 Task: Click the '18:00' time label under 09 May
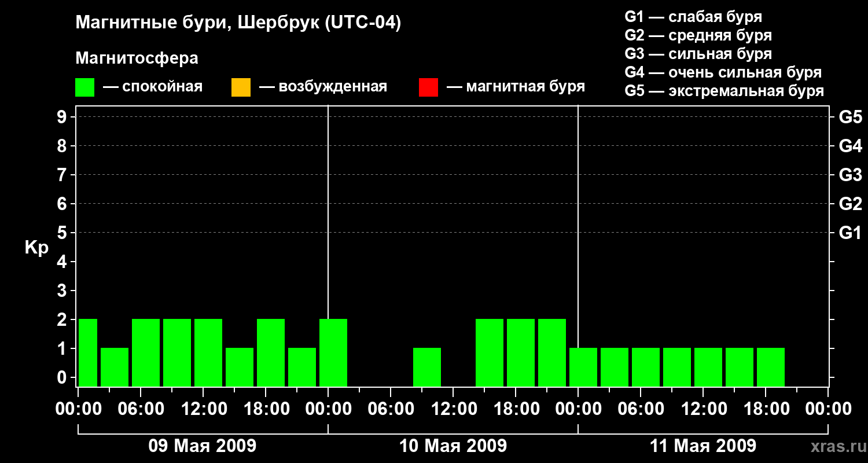(266, 409)
